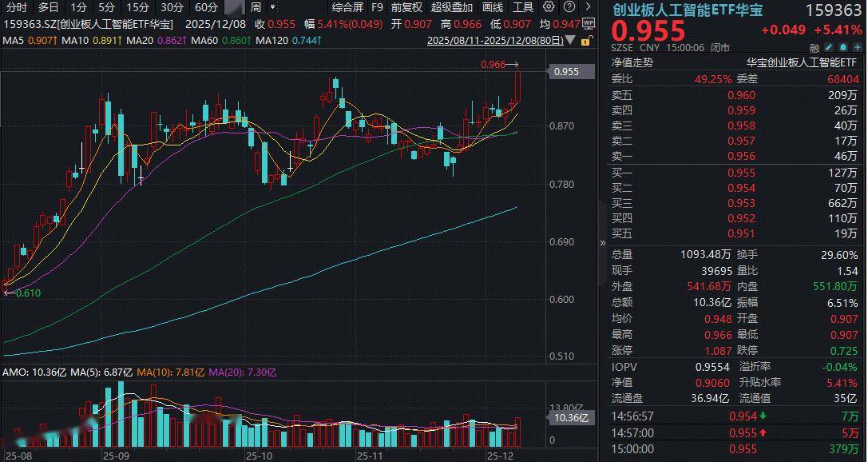Image resolution: width=868 pixels, height=462 pixels.
Task: Collapse side panel using double arrow handle
Action: (x=603, y=243)
